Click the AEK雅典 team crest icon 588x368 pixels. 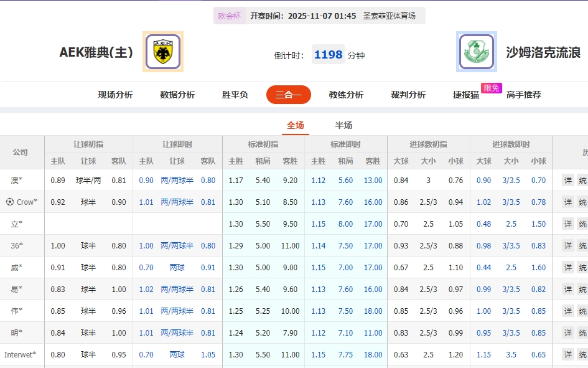click(161, 52)
